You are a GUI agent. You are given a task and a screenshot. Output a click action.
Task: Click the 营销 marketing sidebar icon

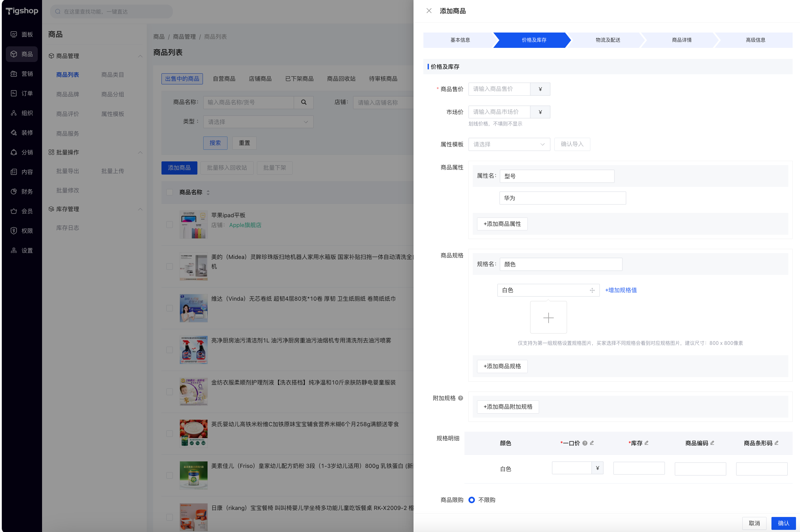pyautogui.click(x=14, y=74)
